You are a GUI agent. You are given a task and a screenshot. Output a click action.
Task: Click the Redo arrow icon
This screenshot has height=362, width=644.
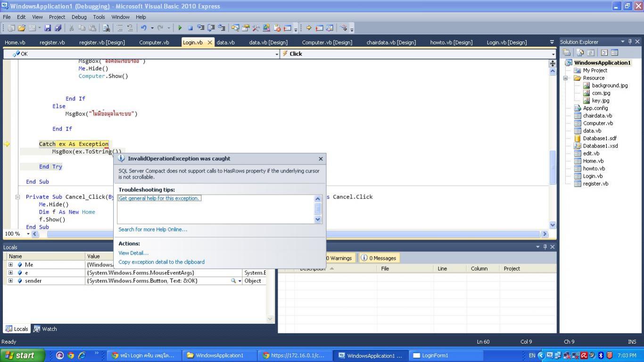160,28
